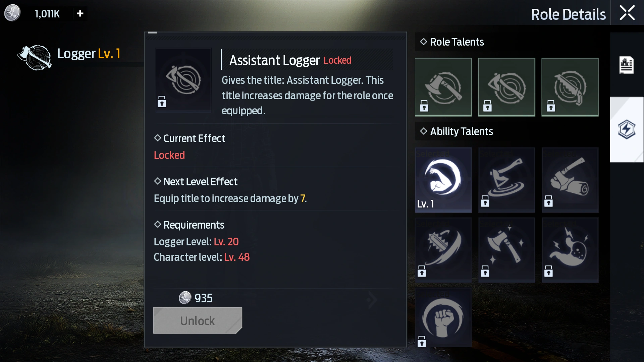
Task: Select the first axe Role Talent
Action: (443, 87)
